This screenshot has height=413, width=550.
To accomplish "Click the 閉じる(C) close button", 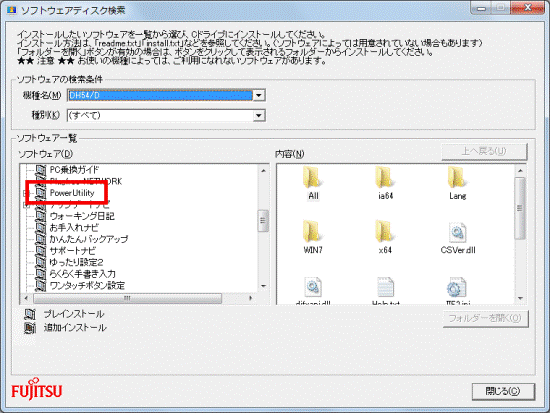I will click(503, 391).
